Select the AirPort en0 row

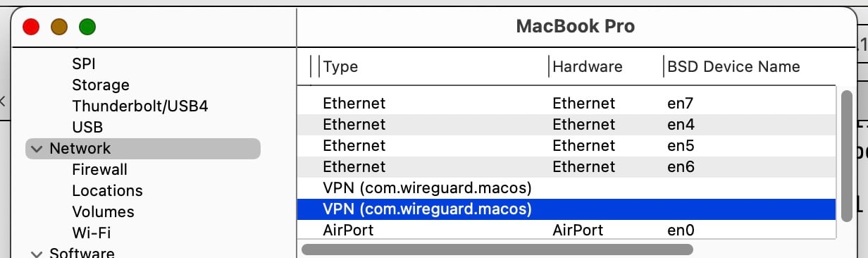tap(568, 231)
